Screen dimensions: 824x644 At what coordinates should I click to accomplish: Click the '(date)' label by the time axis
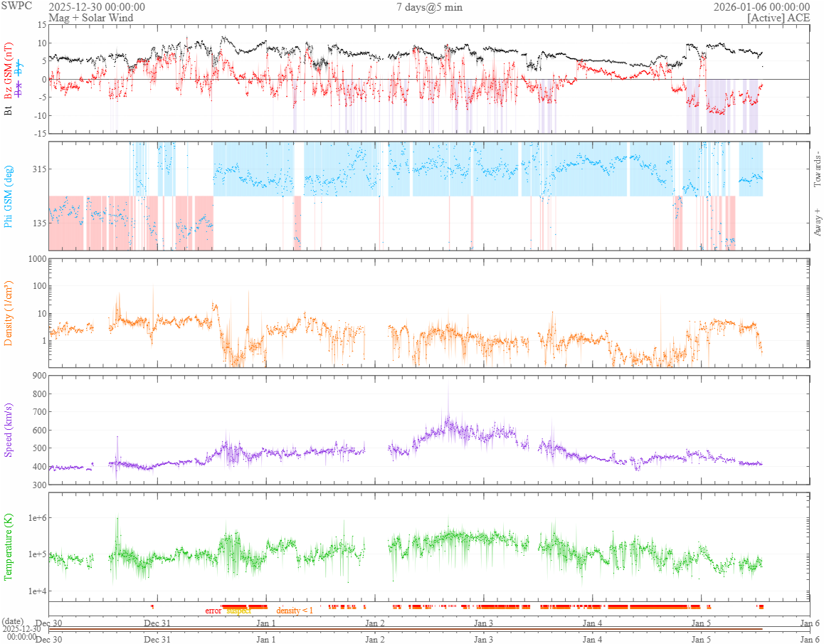coord(13,621)
